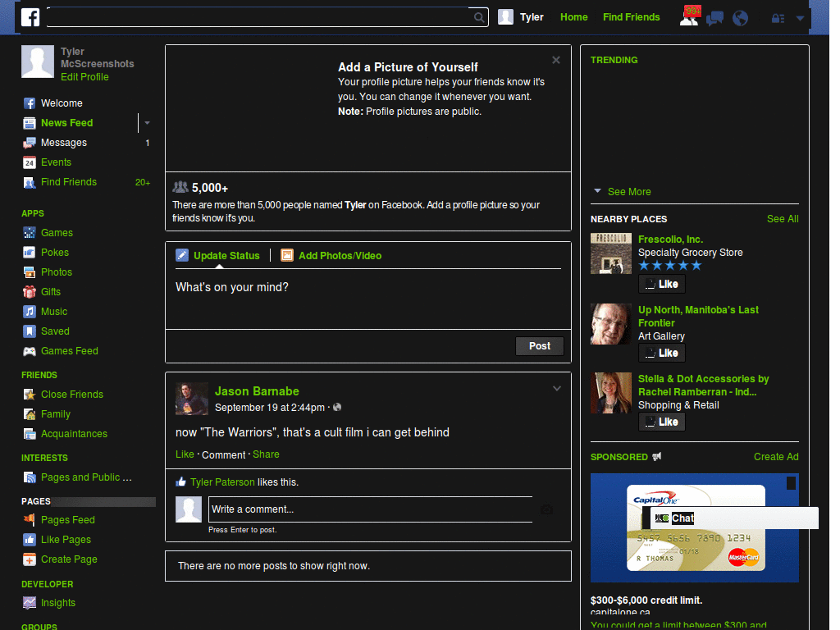Click the Acquaintances list icon
The width and height of the screenshot is (840, 630).
[x=30, y=434]
